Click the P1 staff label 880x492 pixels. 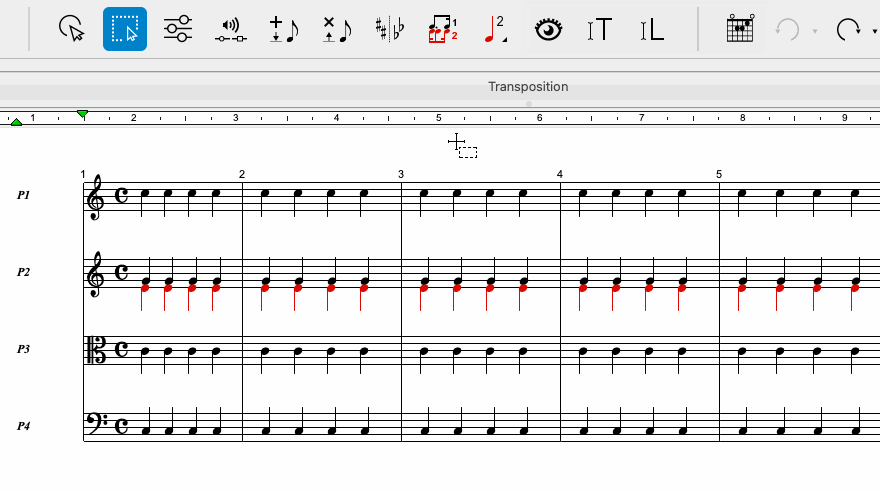(23, 195)
